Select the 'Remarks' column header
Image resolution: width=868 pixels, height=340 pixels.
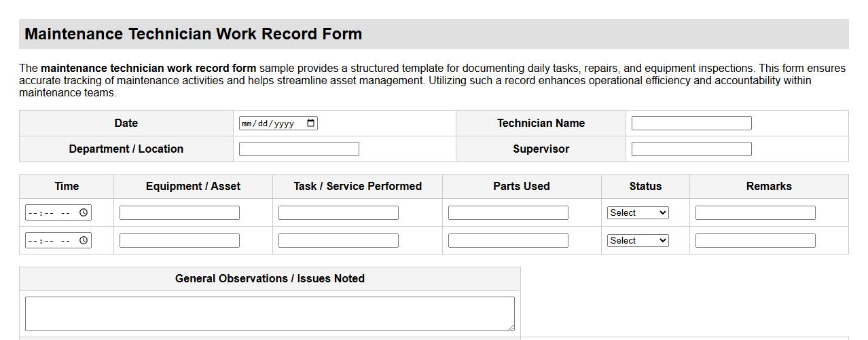click(769, 186)
